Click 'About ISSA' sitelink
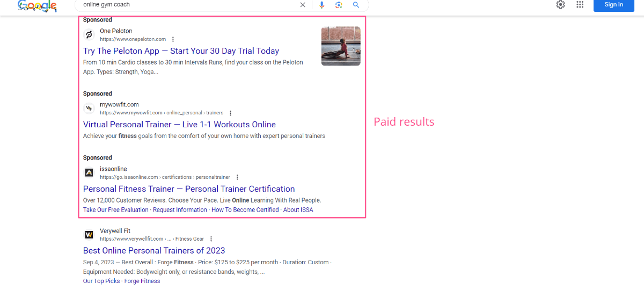 [x=298, y=210]
